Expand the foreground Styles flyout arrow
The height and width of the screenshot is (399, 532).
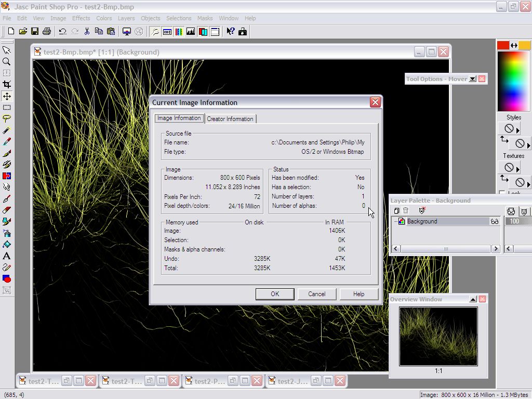click(517, 130)
